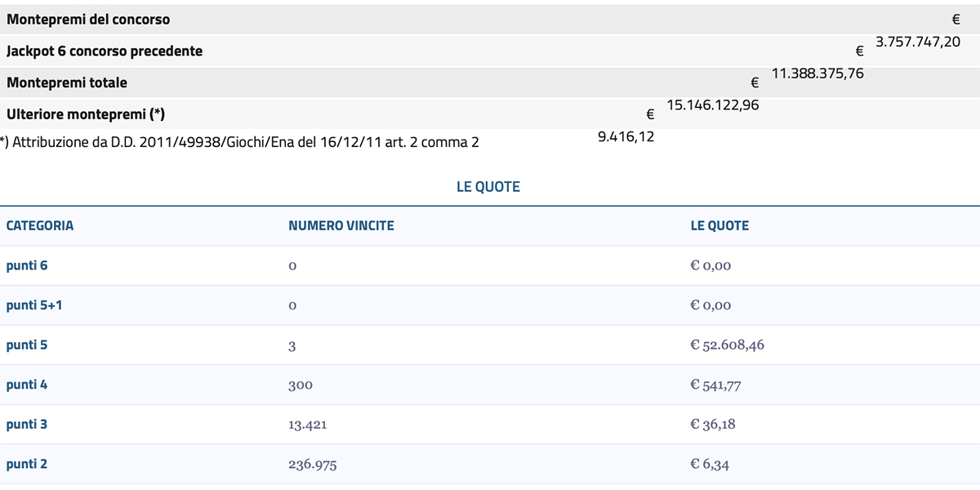Open the punti 3 category entry

[x=26, y=424]
